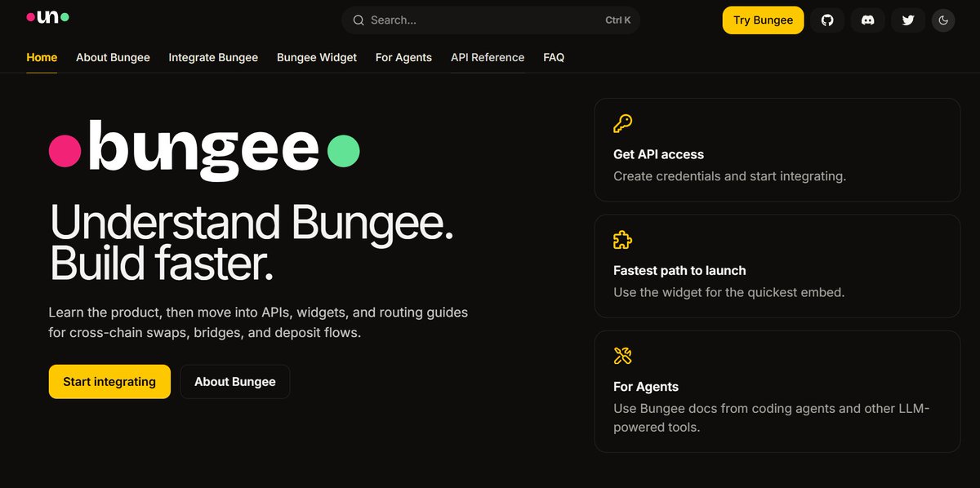Open the API Reference tab
The width and height of the screenshot is (980, 488).
coord(488,57)
